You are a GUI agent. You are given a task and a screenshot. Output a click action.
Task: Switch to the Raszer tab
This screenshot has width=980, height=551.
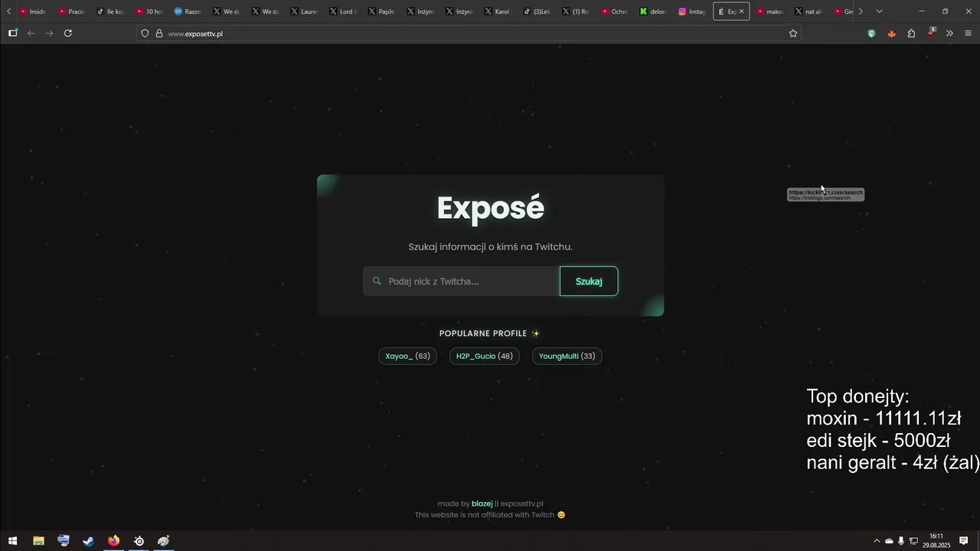click(188, 11)
